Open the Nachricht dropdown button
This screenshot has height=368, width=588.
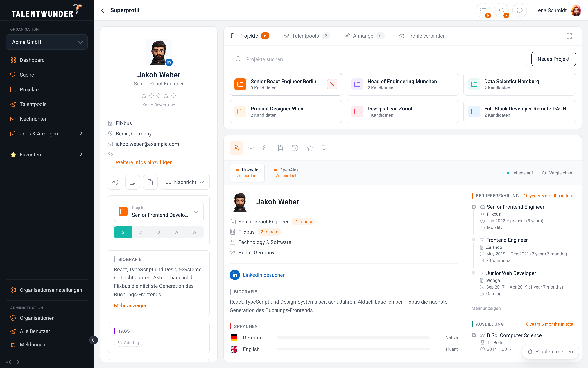[x=185, y=182]
